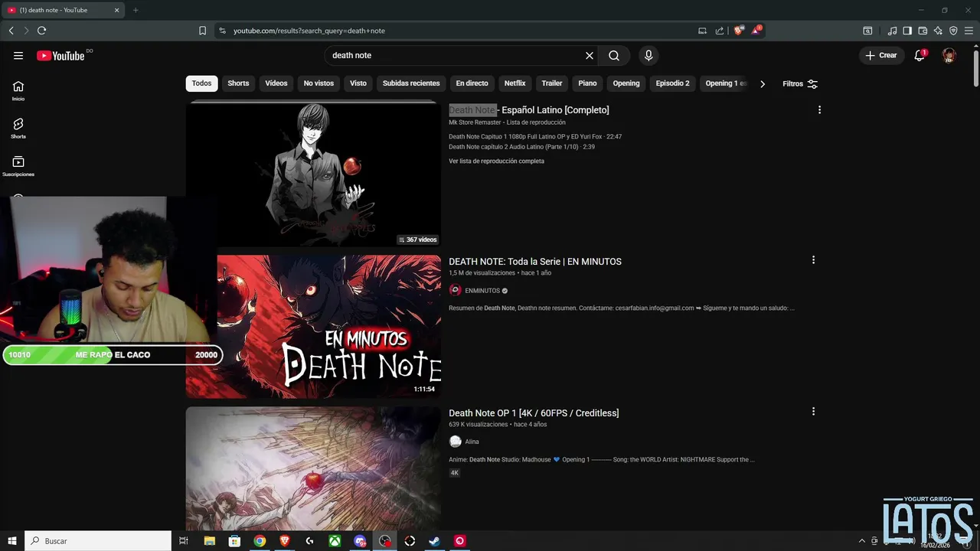Open the Alina channel avatar

[456, 442]
